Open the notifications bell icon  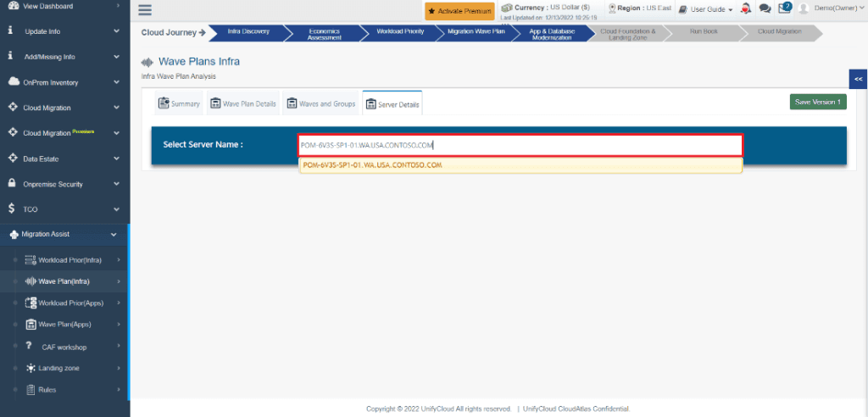pos(746,8)
